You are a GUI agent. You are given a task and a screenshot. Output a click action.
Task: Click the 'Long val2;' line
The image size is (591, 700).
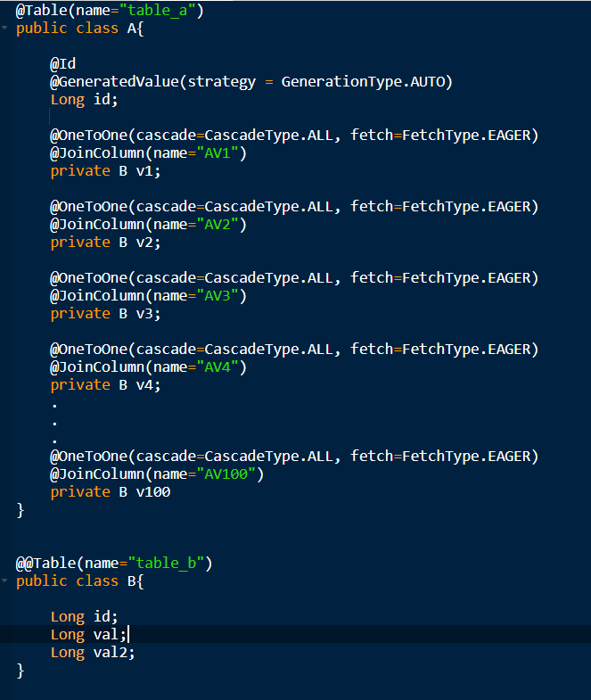pos(93,653)
